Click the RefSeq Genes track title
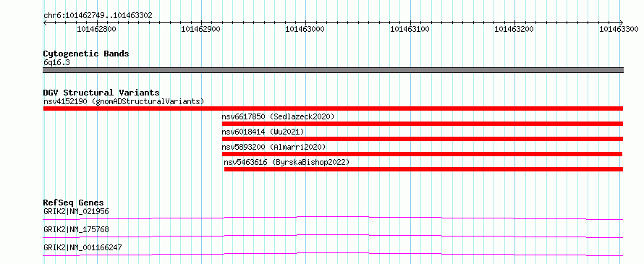644x264 pixels. tap(74, 203)
